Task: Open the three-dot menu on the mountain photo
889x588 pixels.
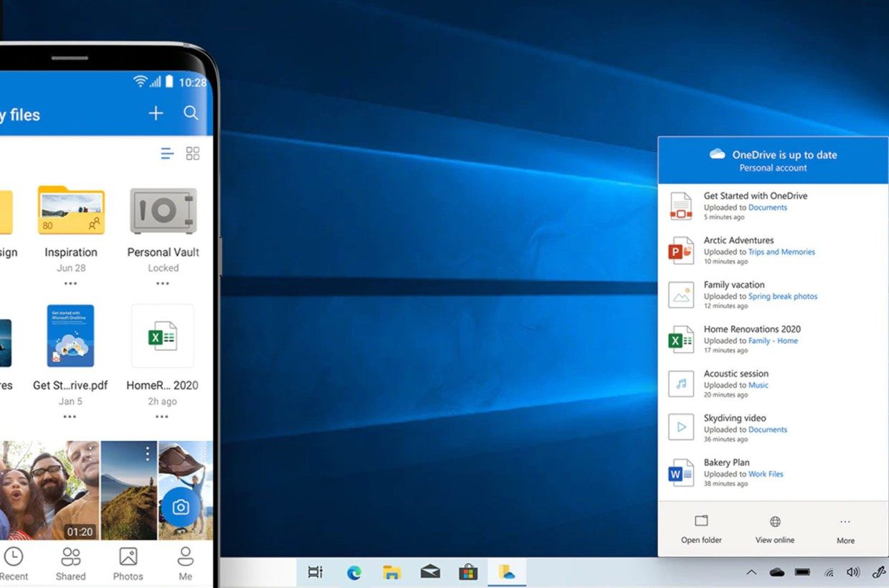Action: [148, 454]
